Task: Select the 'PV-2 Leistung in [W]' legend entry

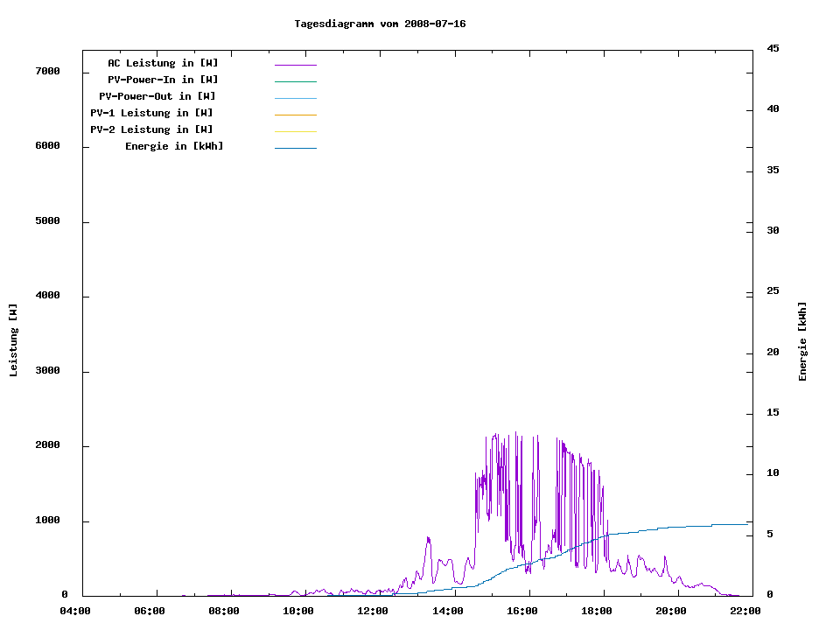Action: coord(151,129)
